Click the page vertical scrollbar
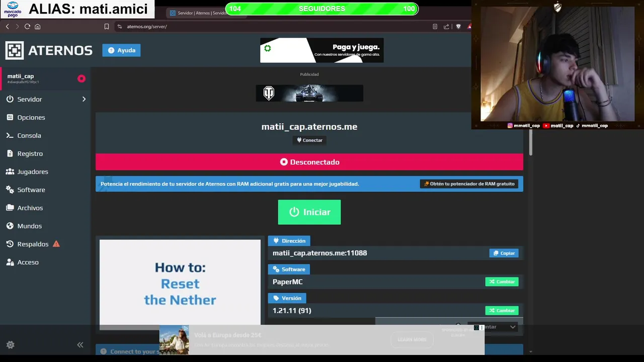 coord(531,142)
